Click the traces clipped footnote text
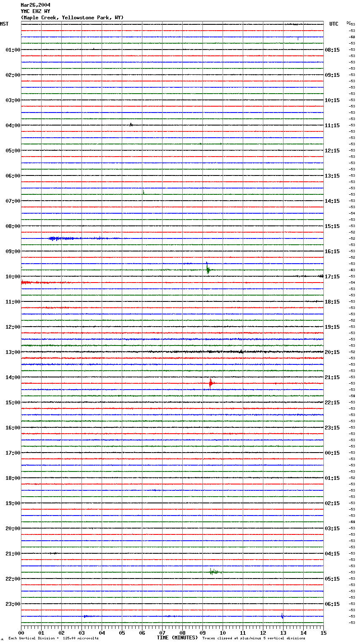Viewport: 357px width, 644px height. coord(254,638)
